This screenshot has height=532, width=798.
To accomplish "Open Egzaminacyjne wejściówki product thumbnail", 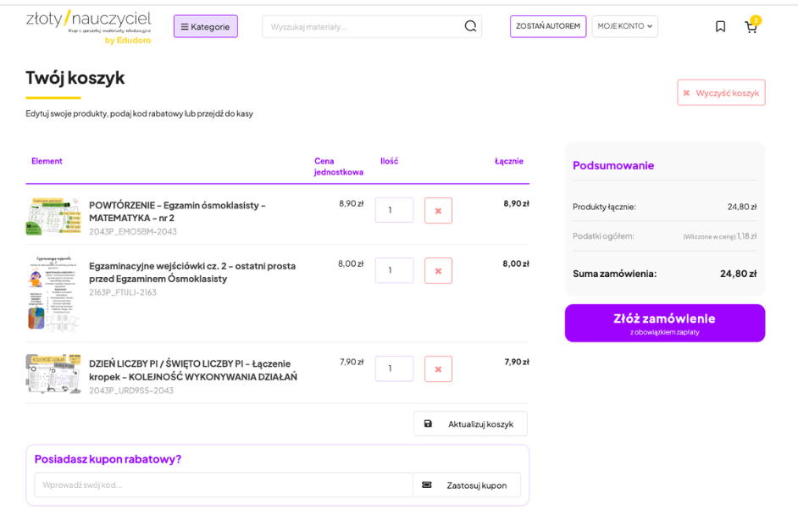I will point(53,294).
